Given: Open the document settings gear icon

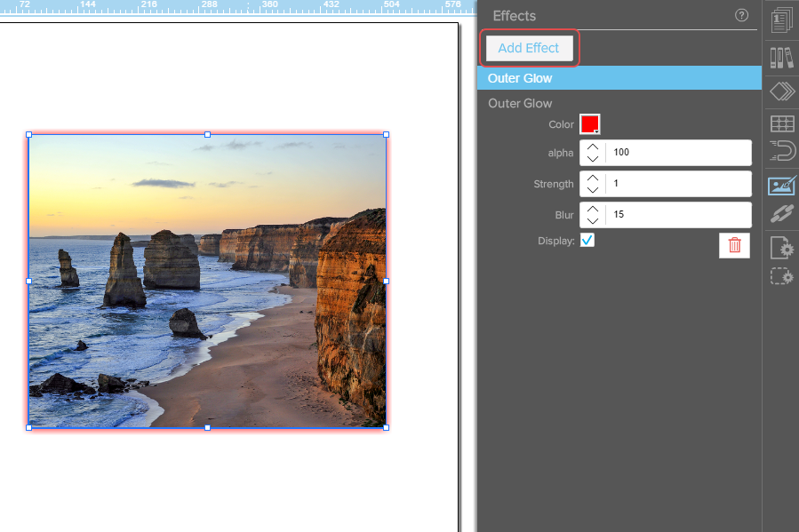Looking at the screenshot, I should tap(781, 248).
